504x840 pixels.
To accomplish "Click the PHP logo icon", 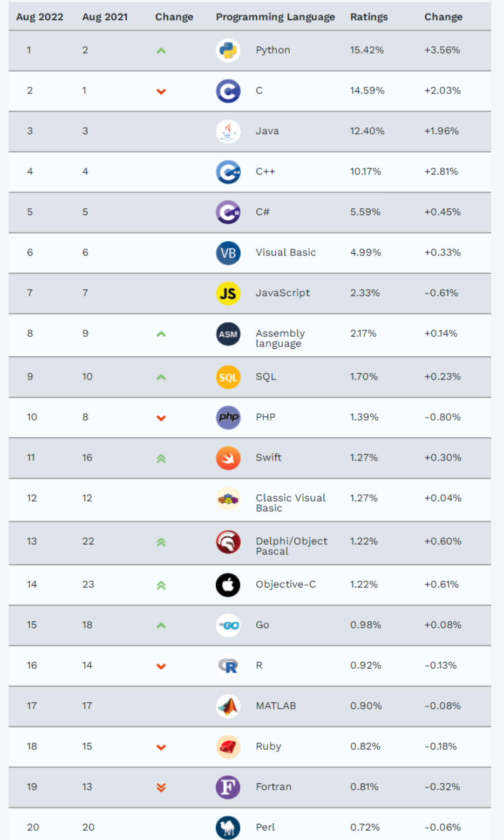I will [228, 418].
